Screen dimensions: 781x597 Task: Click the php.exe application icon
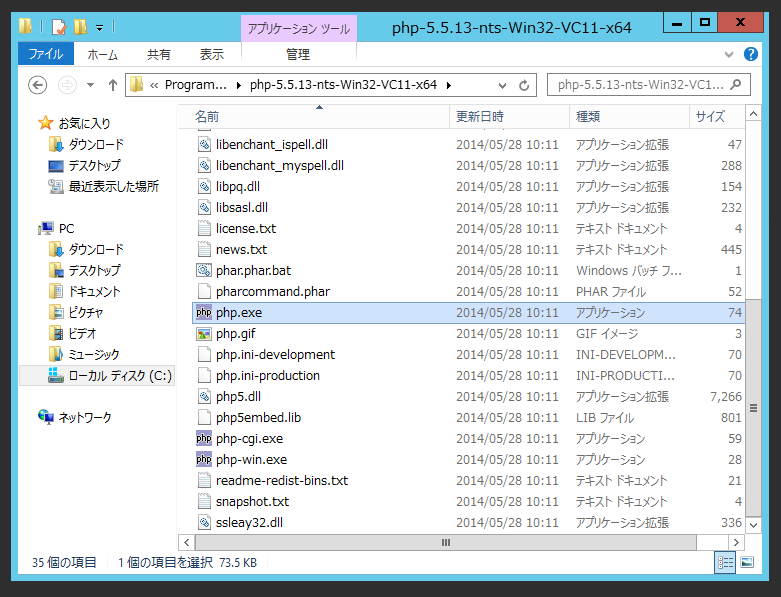204,312
